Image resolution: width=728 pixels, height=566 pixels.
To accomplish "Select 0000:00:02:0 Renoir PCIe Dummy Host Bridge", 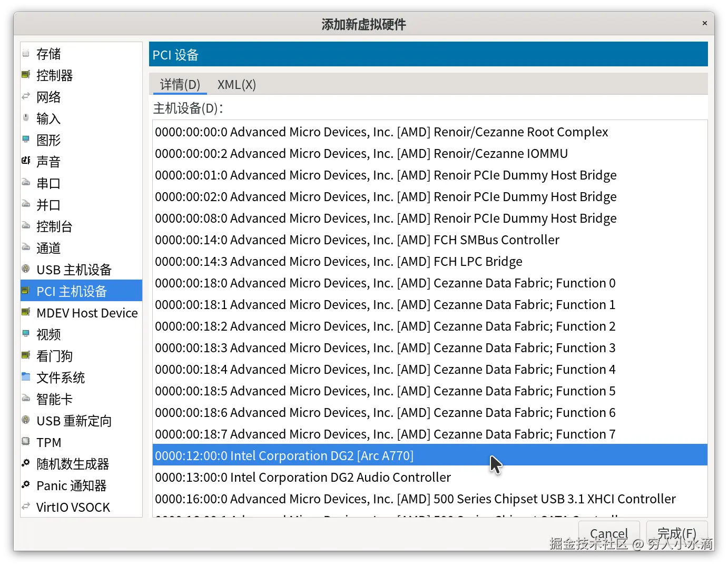I will 430,196.
